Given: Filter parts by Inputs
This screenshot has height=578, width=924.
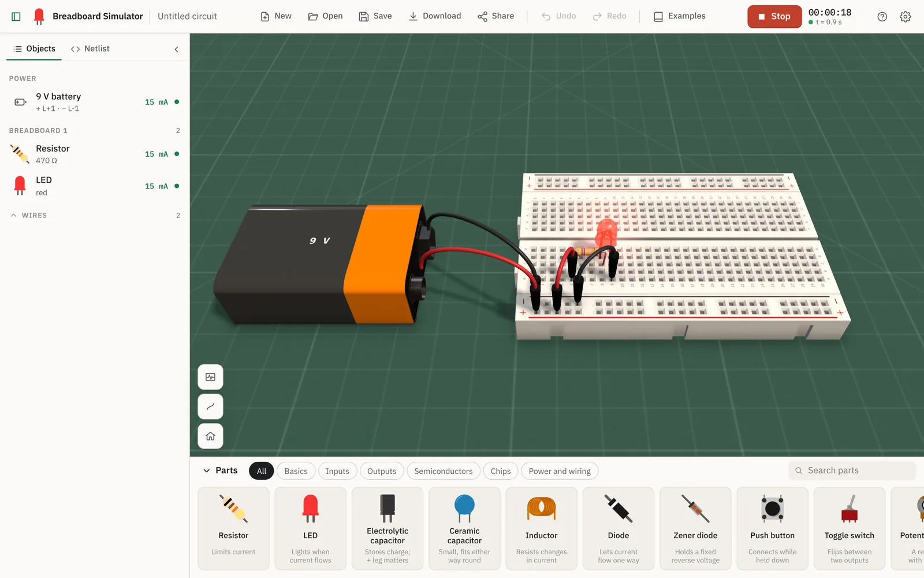Looking at the screenshot, I should [337, 471].
